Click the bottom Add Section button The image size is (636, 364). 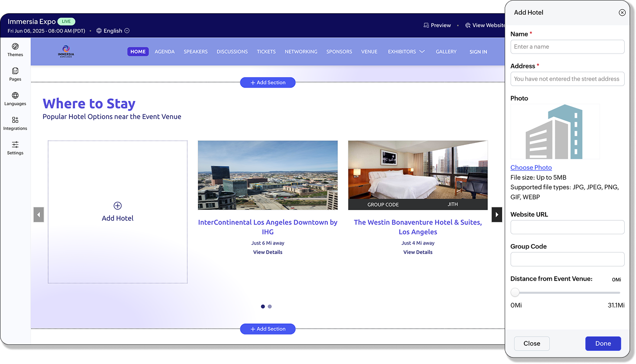point(268,329)
